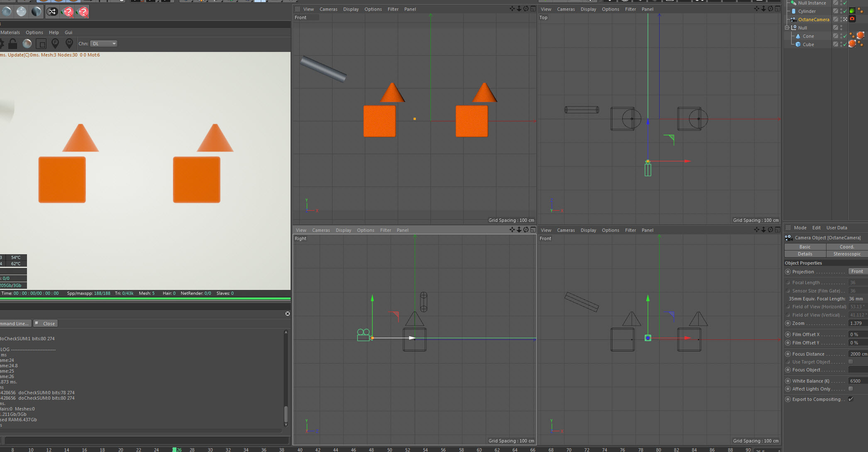Open the Materials menu in Live Viewer
The width and height of the screenshot is (868, 452).
click(x=10, y=32)
